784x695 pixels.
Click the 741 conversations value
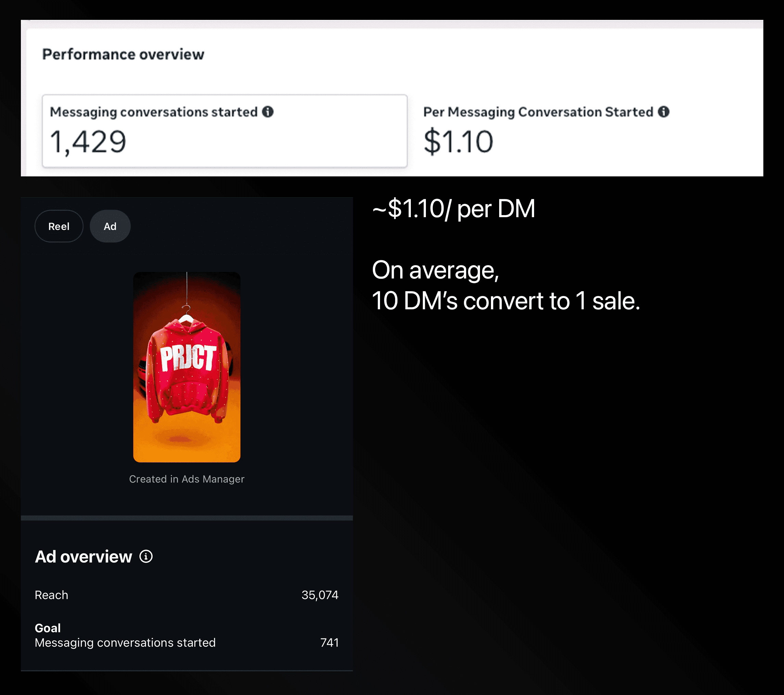click(329, 643)
